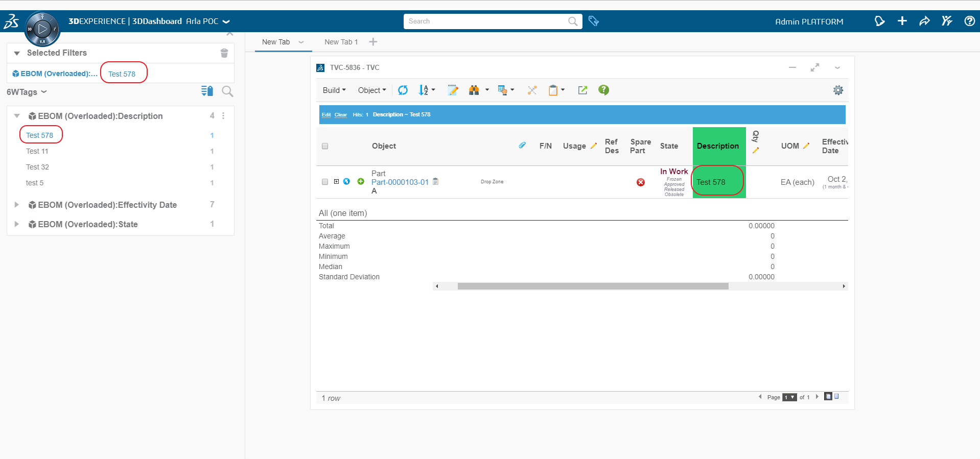Toggle the select-all header checkbox
The height and width of the screenshot is (459, 980).
tap(325, 146)
